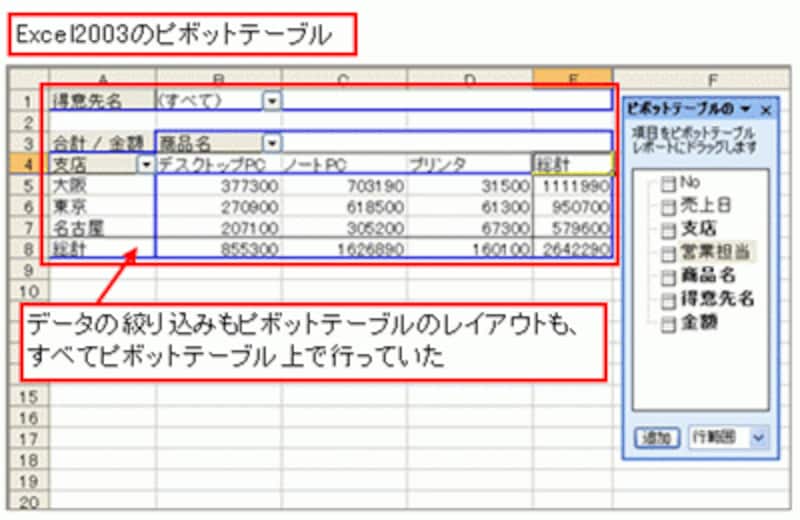800x520 pixels.
Task: Click the プリンタ column heading cell
Action: 469,164
